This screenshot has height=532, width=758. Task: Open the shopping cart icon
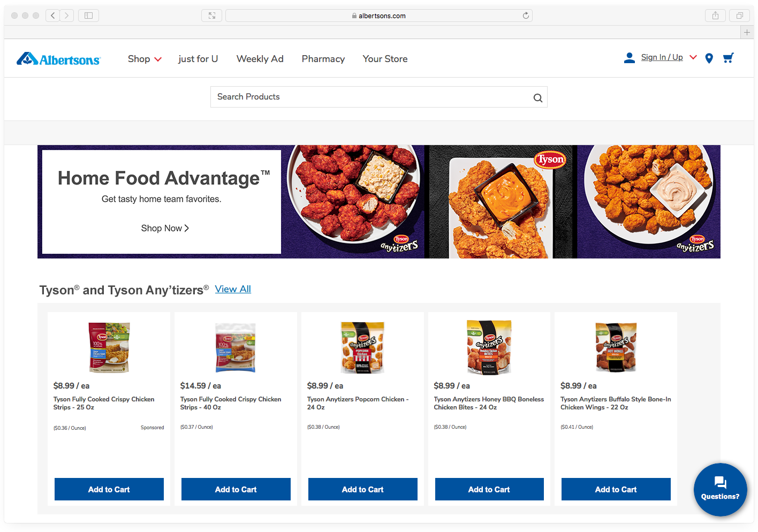click(728, 58)
